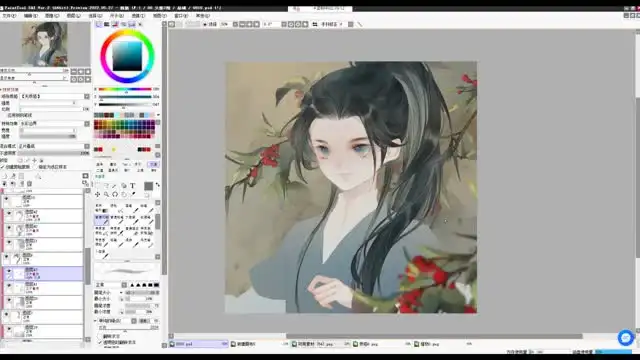Screen dimensions: 640x360
Task: Delete the selected layer with trash icon
Action: 29,184
